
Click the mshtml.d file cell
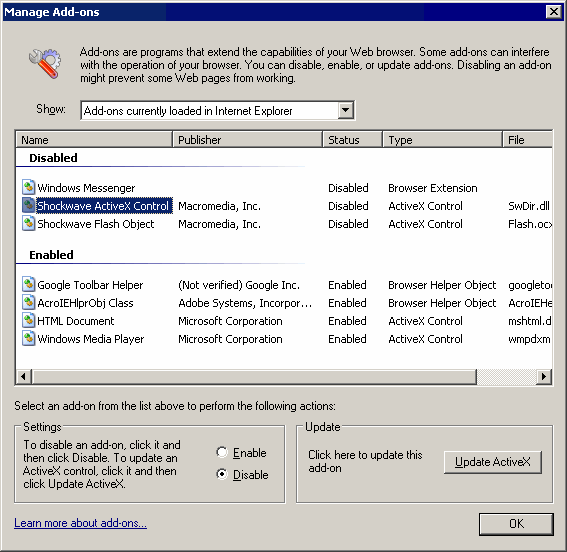pos(529,321)
